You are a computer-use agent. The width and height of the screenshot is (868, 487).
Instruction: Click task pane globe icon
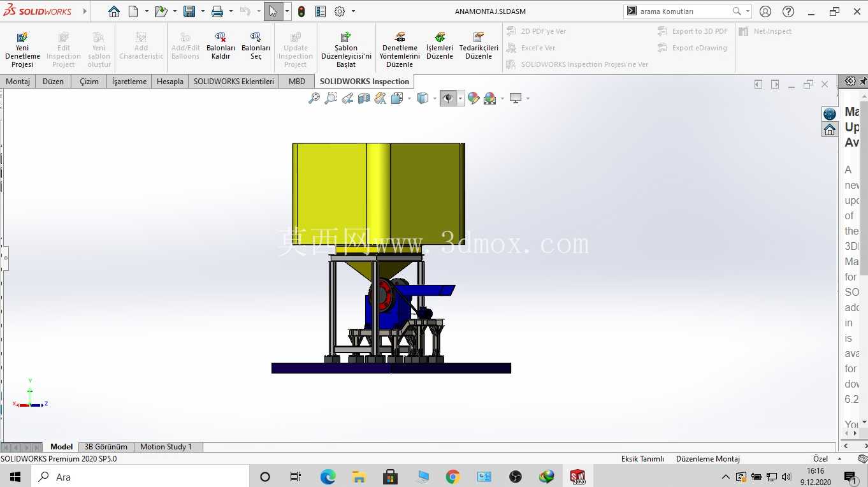(x=829, y=113)
